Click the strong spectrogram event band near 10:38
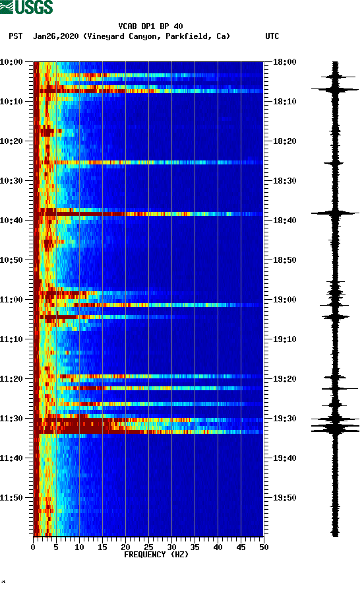 pos(148,214)
